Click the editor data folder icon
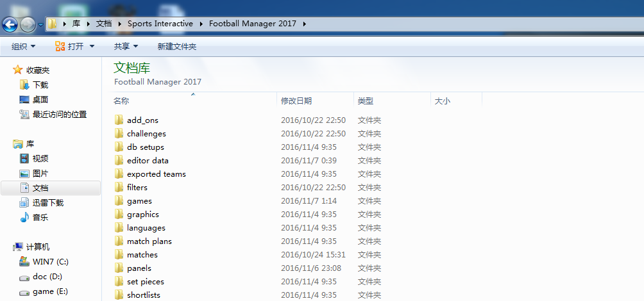This screenshot has height=301, width=644. 119,160
